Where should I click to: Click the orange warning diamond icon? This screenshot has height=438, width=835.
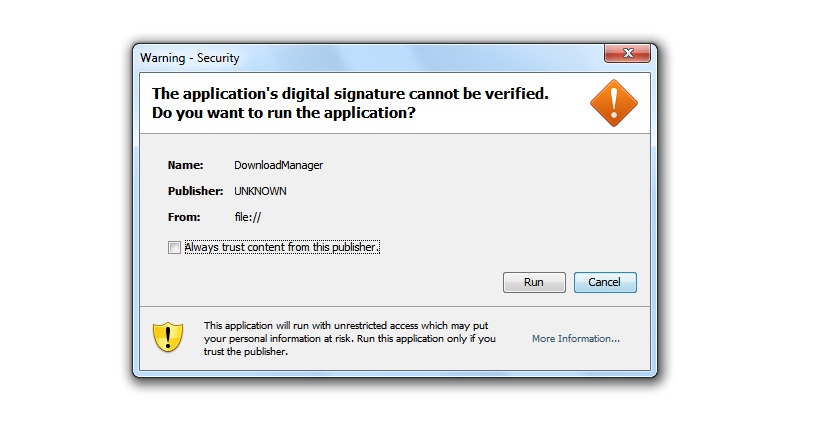[x=614, y=103]
